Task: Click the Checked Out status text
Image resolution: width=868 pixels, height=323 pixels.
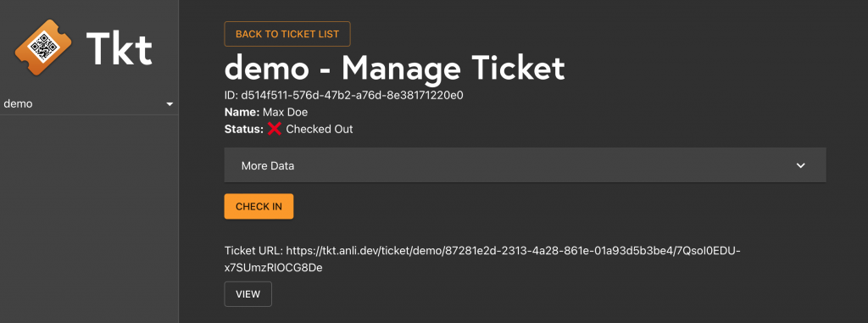Action: click(x=320, y=129)
